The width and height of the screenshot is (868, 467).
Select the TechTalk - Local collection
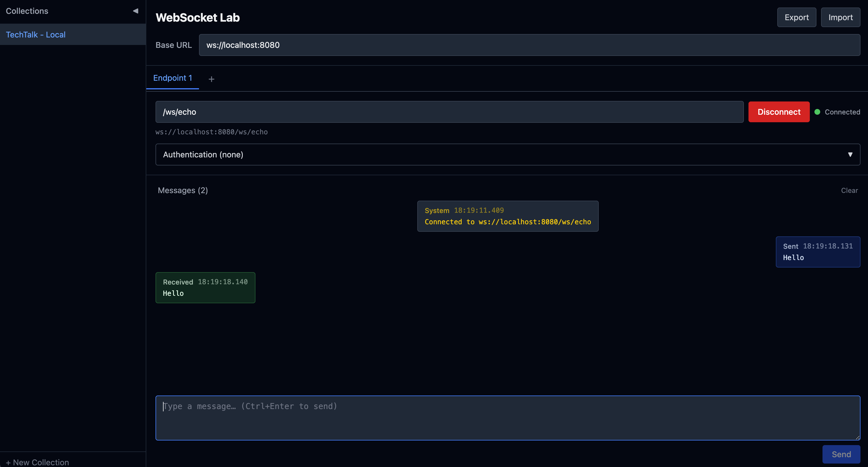coord(36,34)
